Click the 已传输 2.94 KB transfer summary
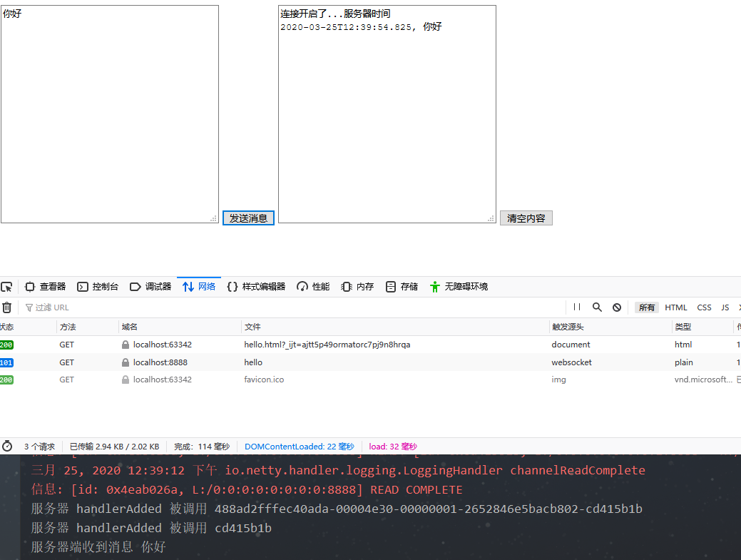This screenshot has height=560, width=741. (x=114, y=447)
